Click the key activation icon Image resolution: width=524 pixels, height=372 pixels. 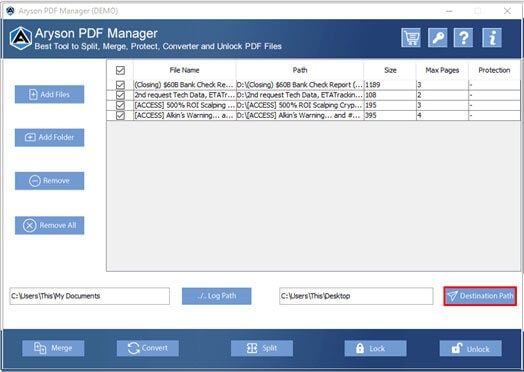tap(437, 37)
